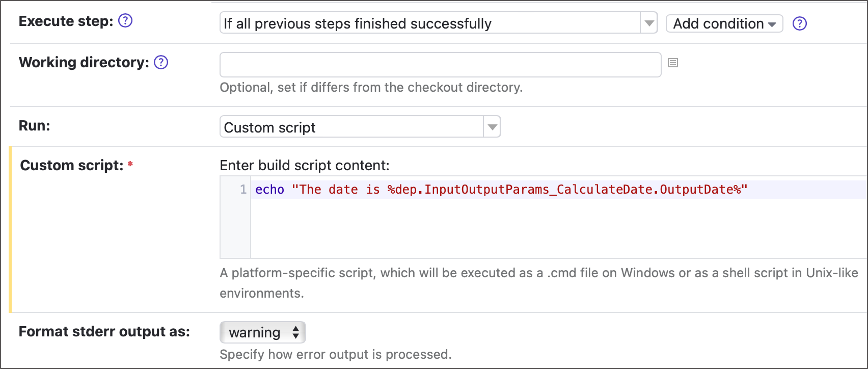Image resolution: width=868 pixels, height=369 pixels.
Task: Click the help icon next to Add condition
Action: click(800, 23)
